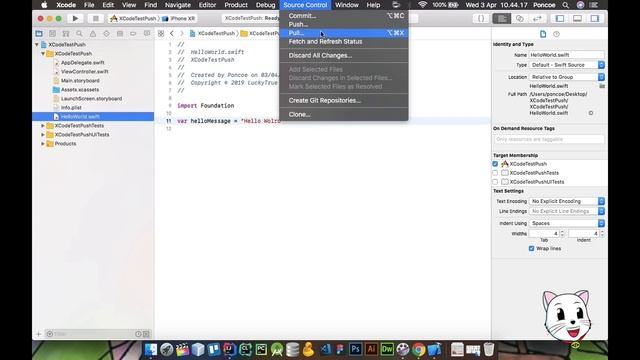640x360 pixels.
Task: Toggle the Inspectors panel visibility
Action: [595, 18]
